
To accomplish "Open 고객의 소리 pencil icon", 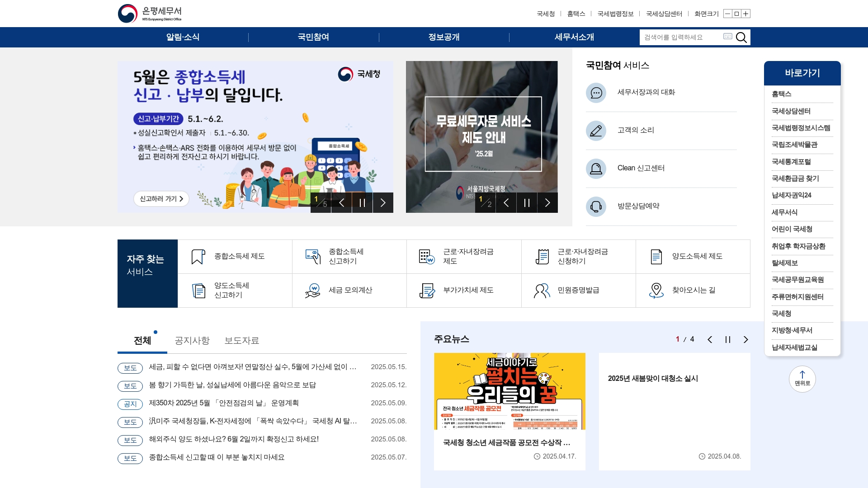I will pyautogui.click(x=596, y=131).
